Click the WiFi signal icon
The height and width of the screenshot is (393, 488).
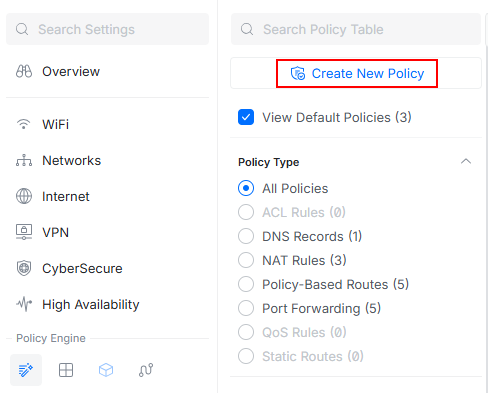24,124
